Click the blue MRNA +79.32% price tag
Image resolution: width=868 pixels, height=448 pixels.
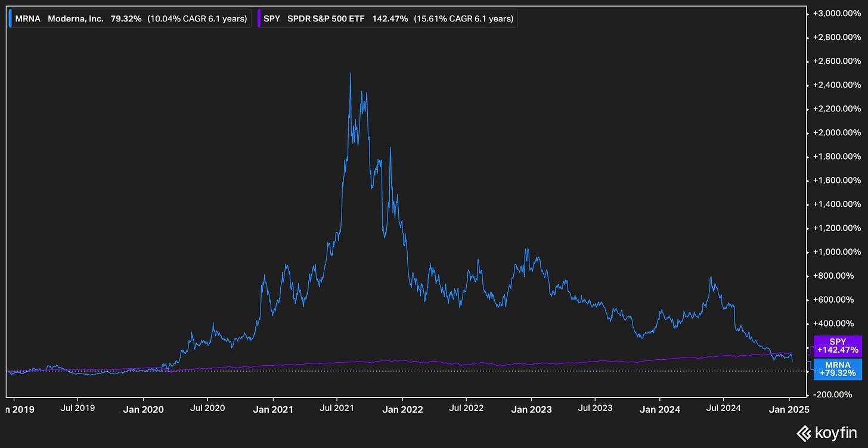(838, 369)
